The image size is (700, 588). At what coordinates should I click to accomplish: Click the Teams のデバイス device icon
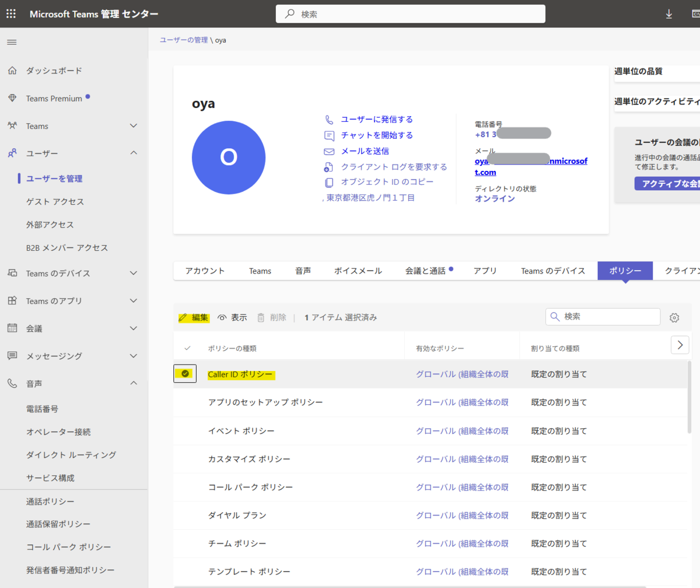coord(12,273)
